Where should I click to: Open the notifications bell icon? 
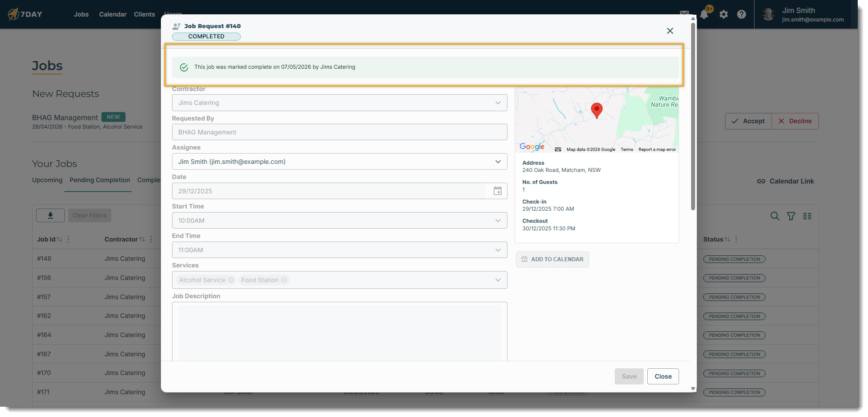[x=704, y=14]
